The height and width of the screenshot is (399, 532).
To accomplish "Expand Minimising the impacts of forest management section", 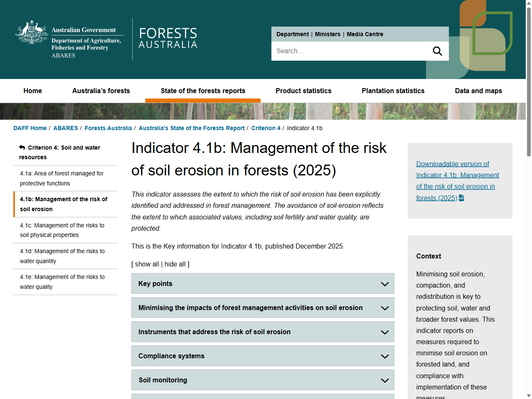I will click(262, 308).
